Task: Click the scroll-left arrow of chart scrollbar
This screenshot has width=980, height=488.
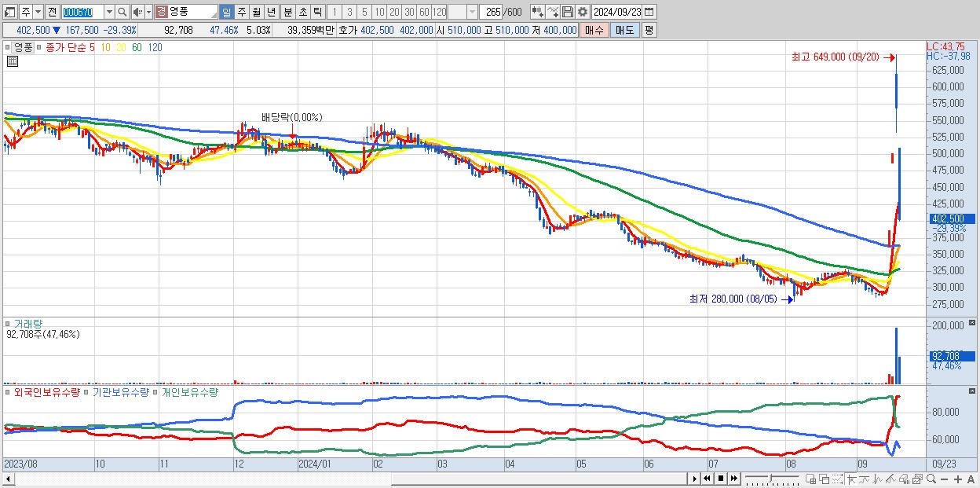Action: coord(8,479)
